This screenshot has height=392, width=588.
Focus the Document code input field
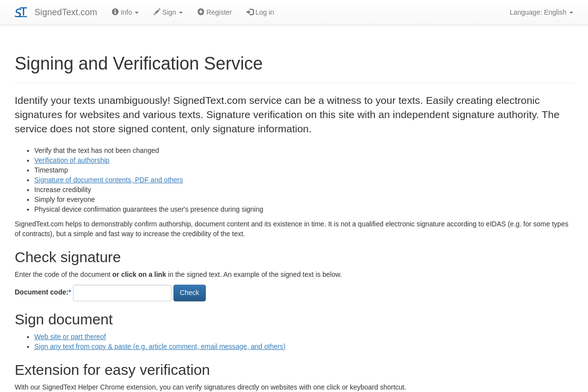(x=122, y=293)
